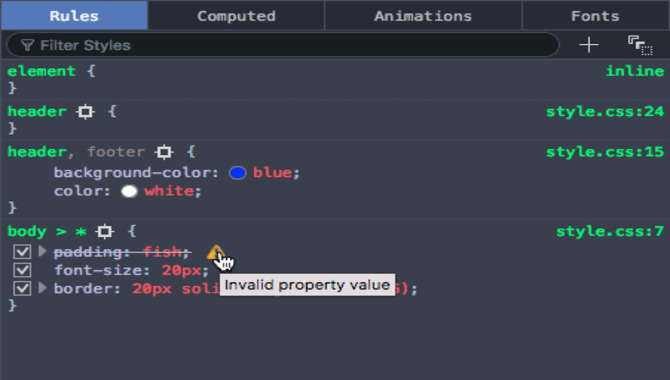Click the yellow warning triangle on padding
This screenshot has height=380, width=670.
[x=215, y=253]
